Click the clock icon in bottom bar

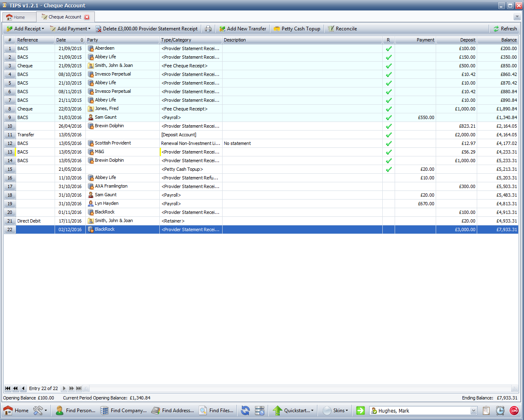(x=500, y=411)
